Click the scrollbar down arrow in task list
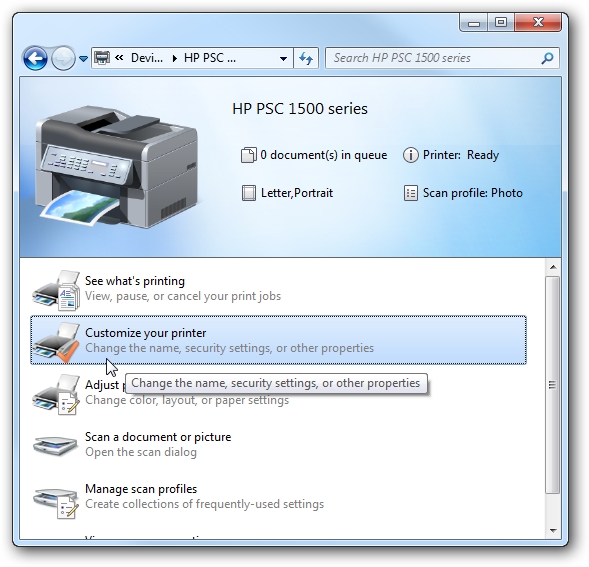The width and height of the screenshot is (589, 567). tap(553, 530)
